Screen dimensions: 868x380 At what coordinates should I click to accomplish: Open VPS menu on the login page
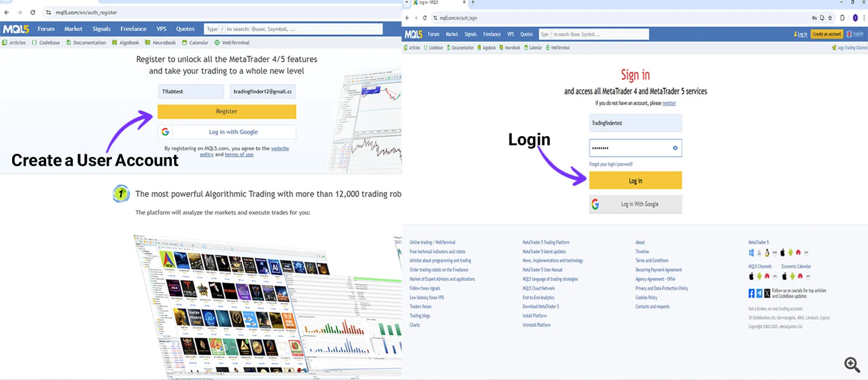(x=510, y=34)
